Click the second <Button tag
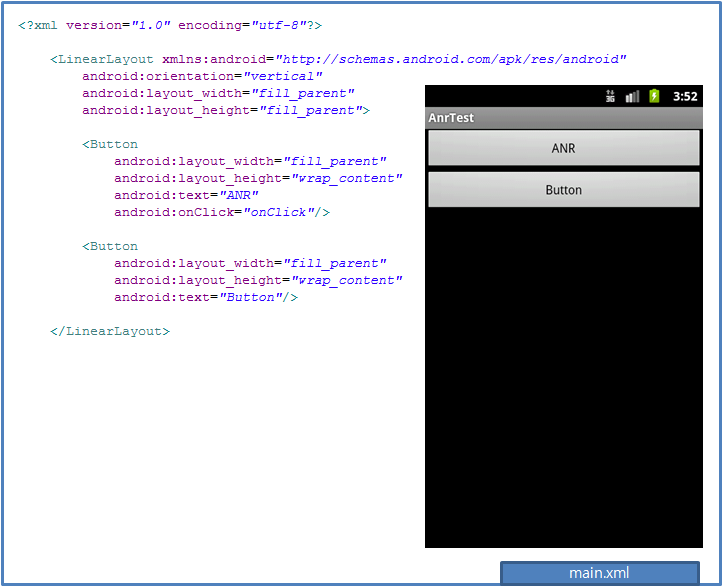The height and width of the screenshot is (587, 723). click(x=110, y=246)
